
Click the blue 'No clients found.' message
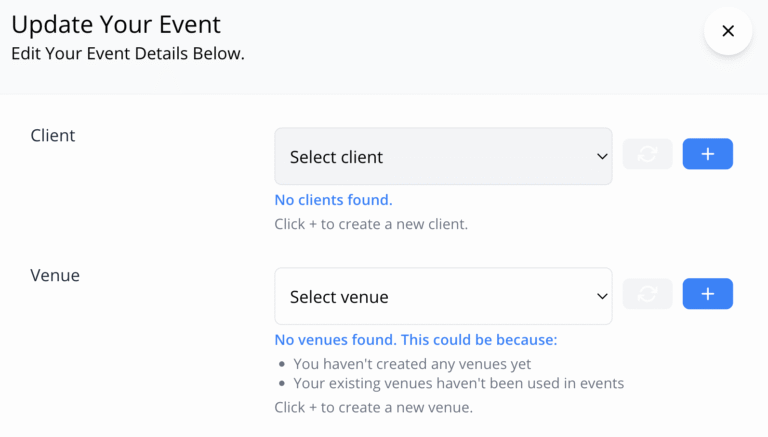(333, 200)
